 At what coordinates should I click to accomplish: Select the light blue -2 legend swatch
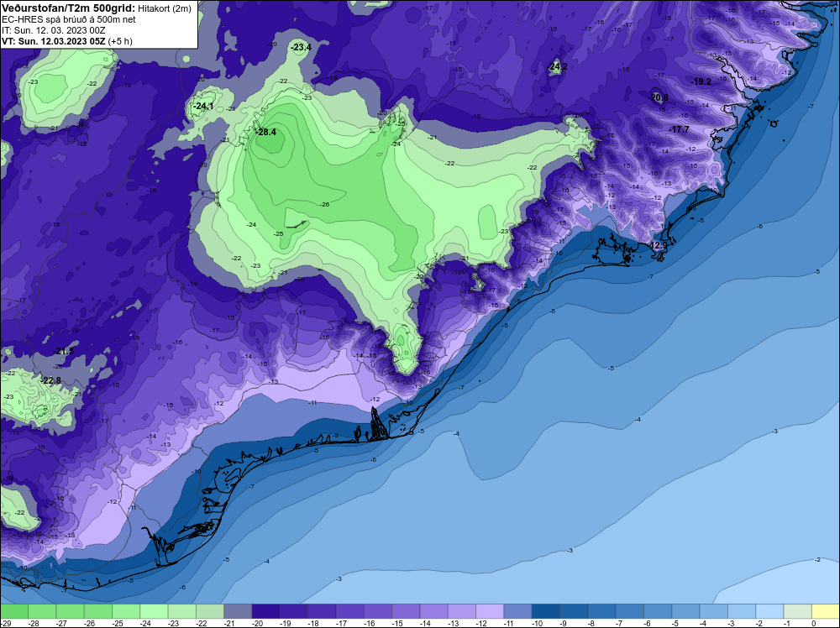(x=769, y=611)
